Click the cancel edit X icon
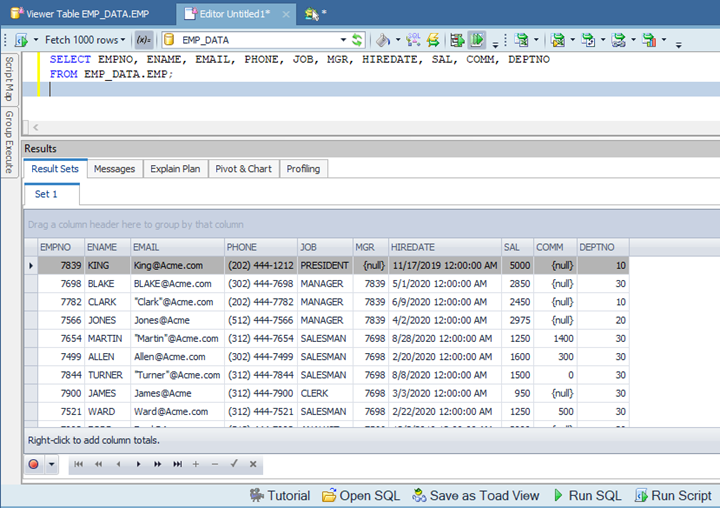The height and width of the screenshot is (508, 720). (x=253, y=464)
